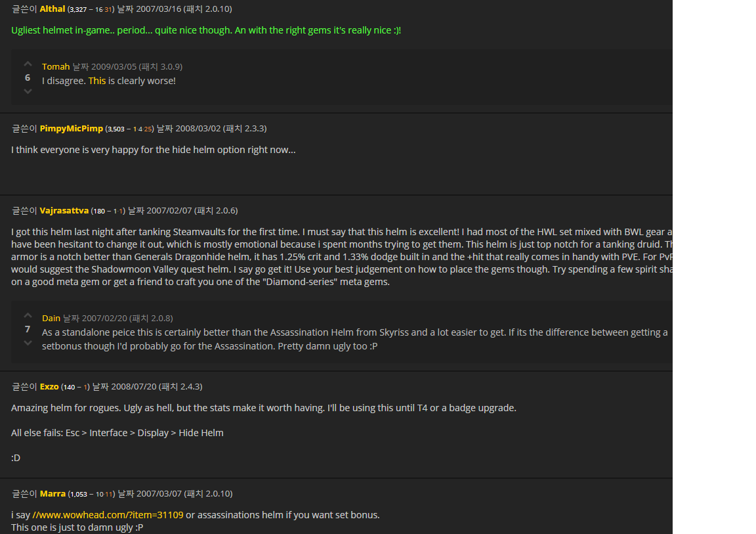The height and width of the screenshot is (534, 756).
Task: Open Vajrasattva's user profile
Action: (x=64, y=210)
